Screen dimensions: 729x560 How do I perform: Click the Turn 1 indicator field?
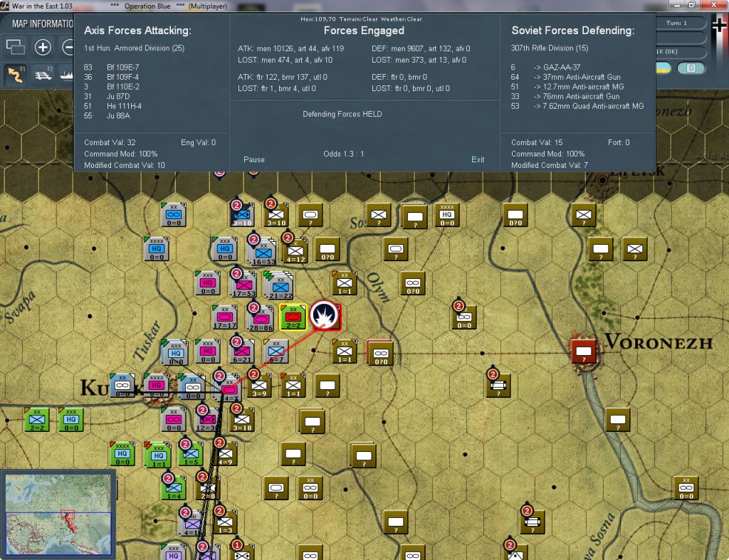[676, 23]
